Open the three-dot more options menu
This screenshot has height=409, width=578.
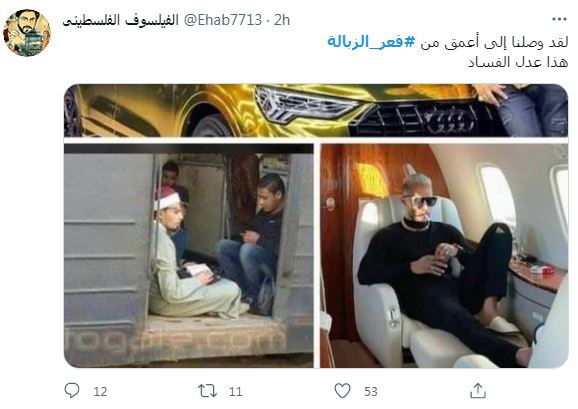[x=559, y=19]
